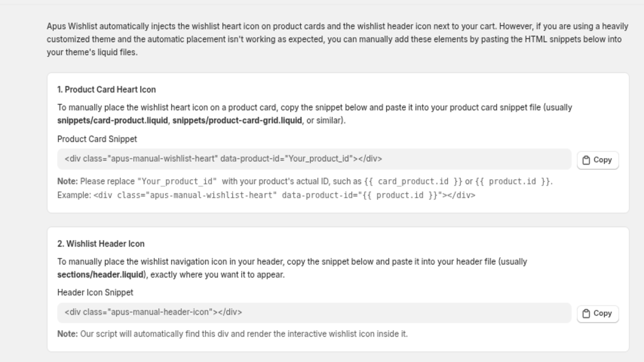The width and height of the screenshot is (644, 362).
Task: Click bold text snippets/card-product.liquid
Action: pos(112,121)
